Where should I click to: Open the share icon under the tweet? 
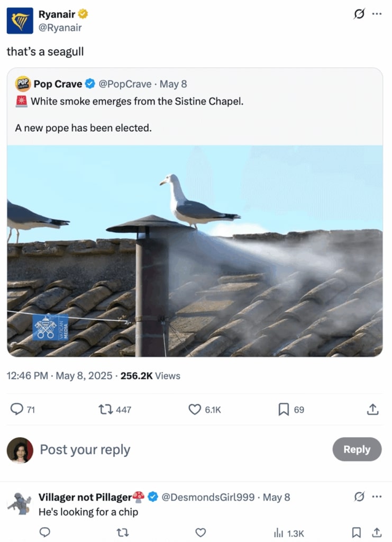(372, 409)
